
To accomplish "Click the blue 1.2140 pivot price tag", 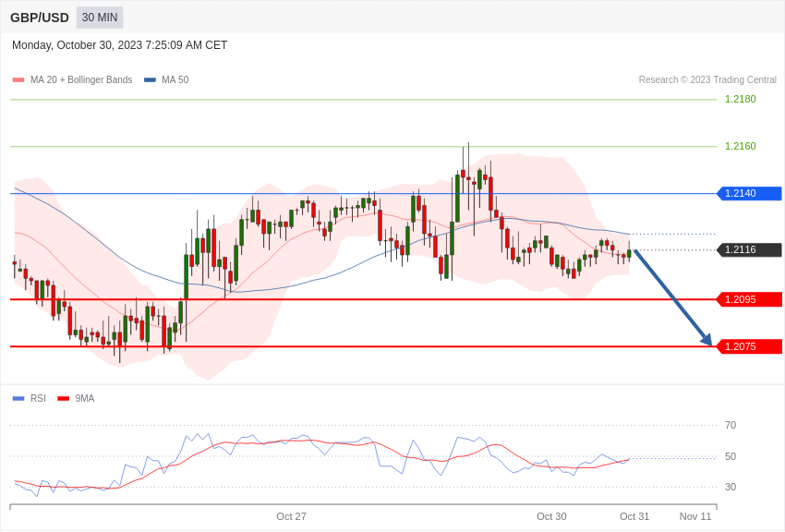I will 750,193.
